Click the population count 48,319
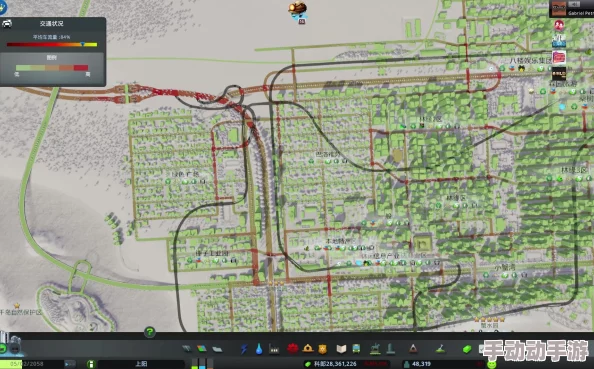The image size is (594, 369). [421, 364]
